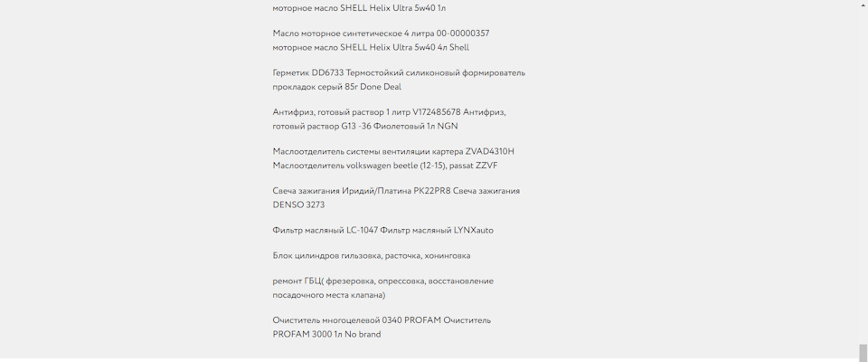Click the DENSO 3273 text
Viewport: 868px width, 362px height.
[x=298, y=205]
